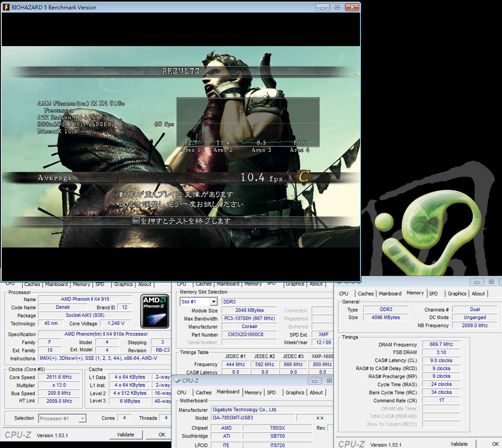Viewport: 502px width, 448px height.
Task: Maximize the BIOHAZARD 5 Benchmark window
Action: click(337, 7)
